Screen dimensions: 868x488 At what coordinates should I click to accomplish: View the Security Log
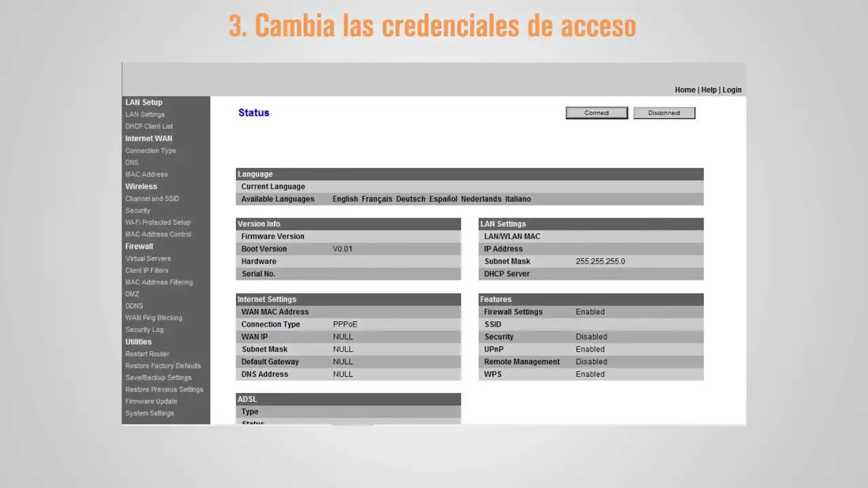coord(144,329)
